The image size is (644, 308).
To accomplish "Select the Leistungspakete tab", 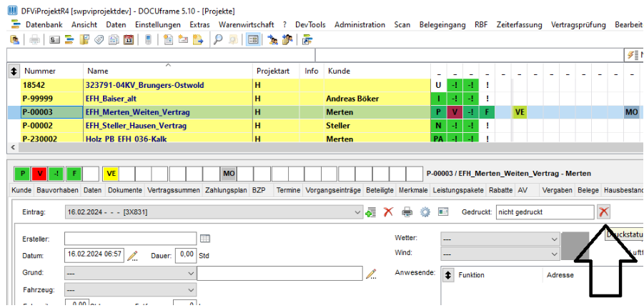I will [x=457, y=191].
